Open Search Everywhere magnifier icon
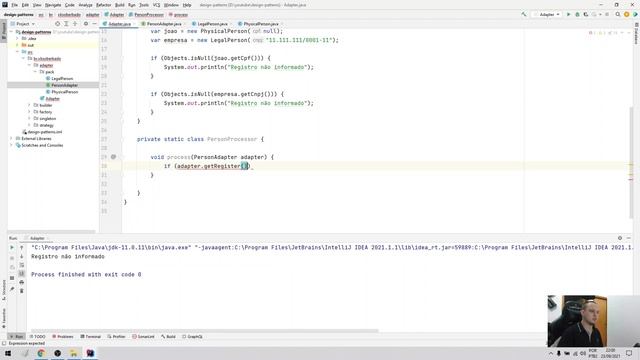Screen dimensions: 640x360 [618, 15]
